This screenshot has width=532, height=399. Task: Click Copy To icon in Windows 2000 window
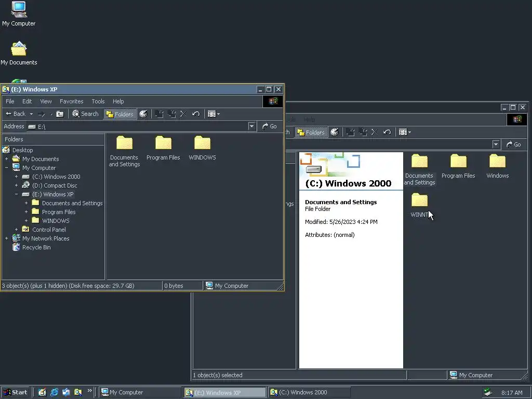363,132
